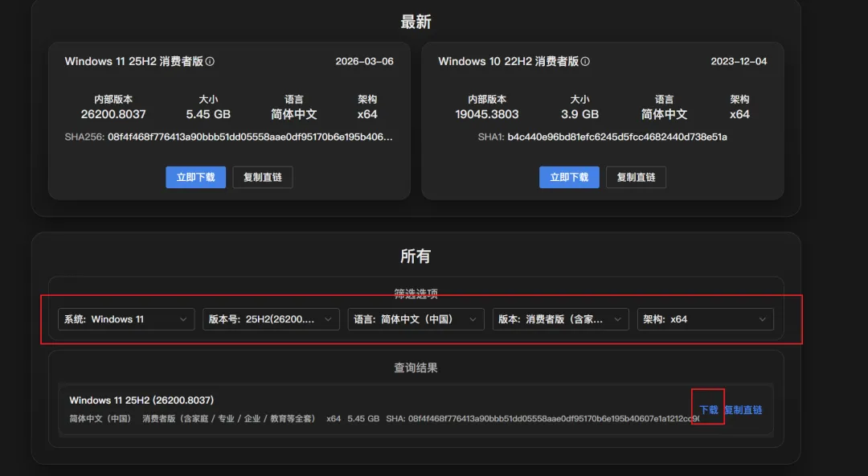Click 复制直链 link in query result row

point(743,410)
